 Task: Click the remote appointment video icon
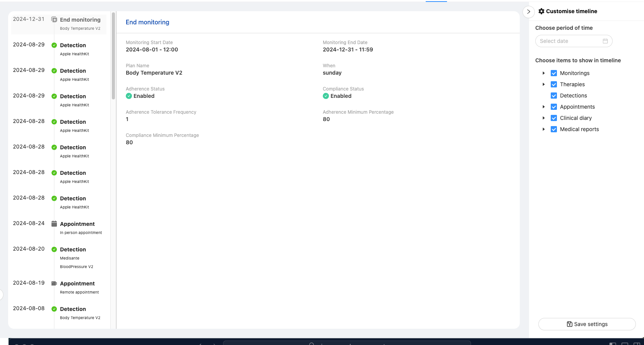click(x=54, y=284)
